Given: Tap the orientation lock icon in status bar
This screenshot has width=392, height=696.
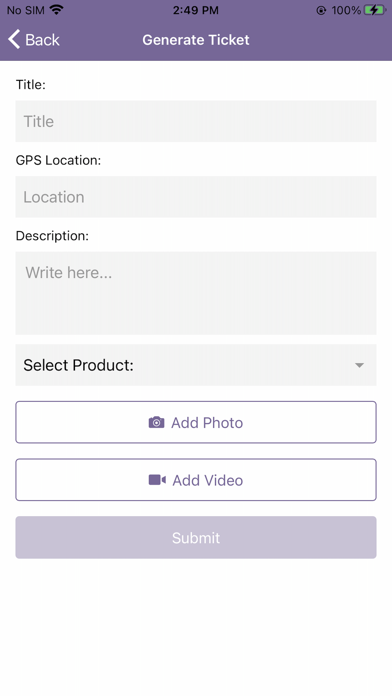Looking at the screenshot, I should pos(321,10).
